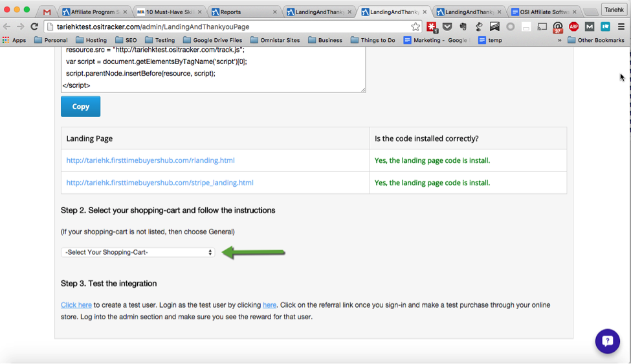Go forward with the browser forward arrow
Image resolution: width=631 pixels, height=364 pixels.
pyautogui.click(x=20, y=27)
